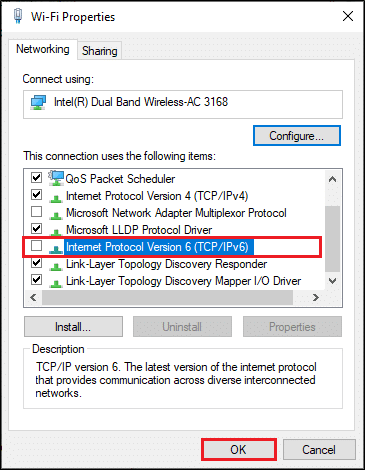The image size is (365, 470).
Task: Click the vertical scrollbar thumb in items list
Action: pyautogui.click(x=332, y=239)
